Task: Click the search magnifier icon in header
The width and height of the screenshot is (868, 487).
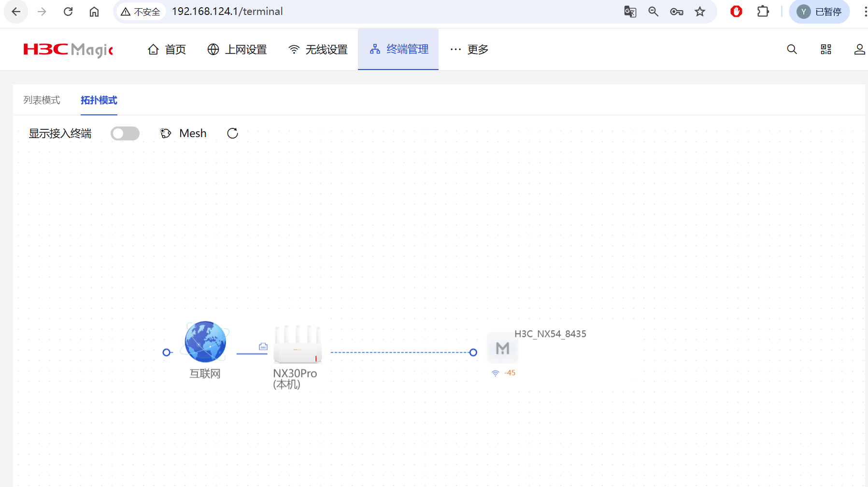Action: click(792, 50)
